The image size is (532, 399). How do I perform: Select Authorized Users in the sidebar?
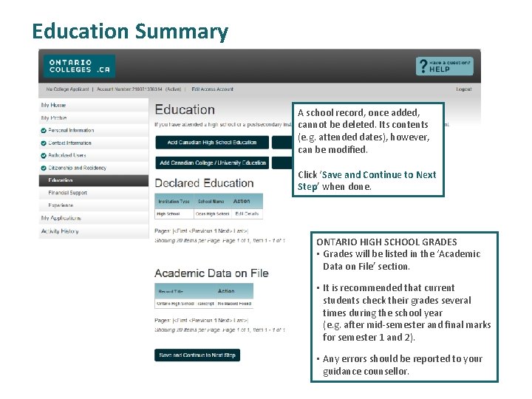click(94, 155)
